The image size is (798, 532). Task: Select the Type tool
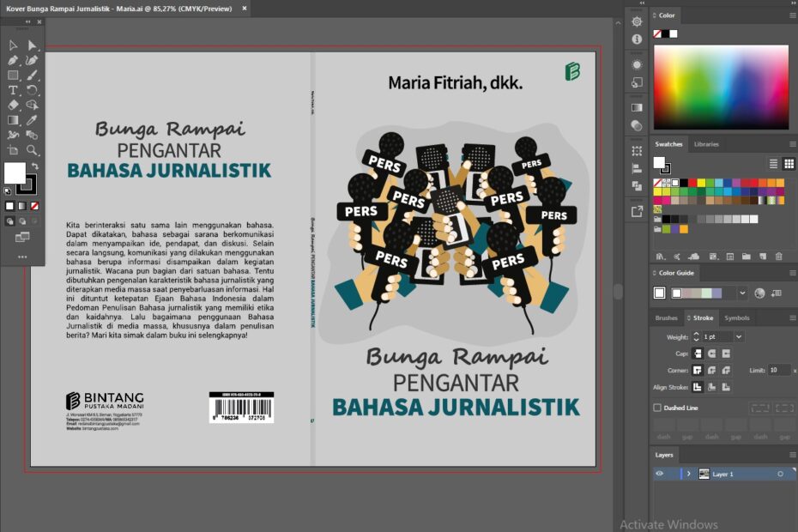(12, 90)
